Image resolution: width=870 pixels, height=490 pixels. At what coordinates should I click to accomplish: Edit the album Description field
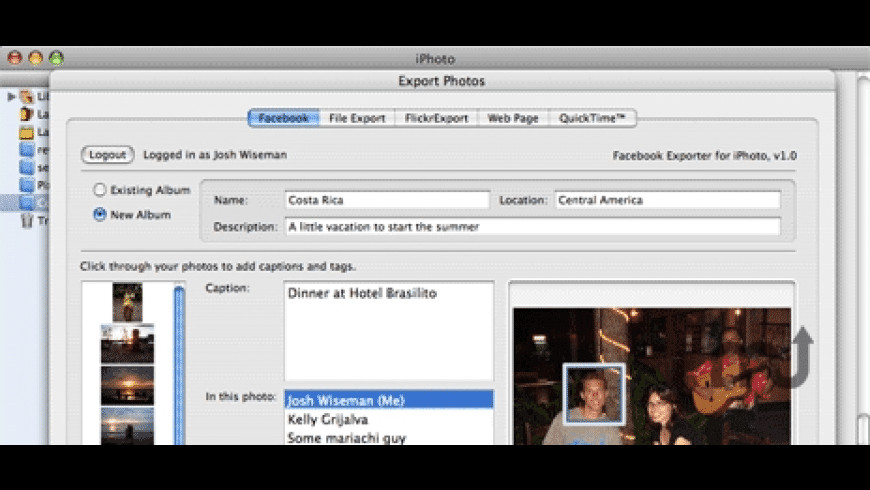pyautogui.click(x=533, y=226)
